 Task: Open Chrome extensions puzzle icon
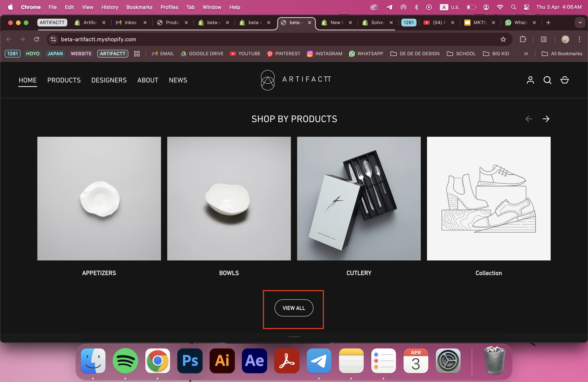click(523, 39)
